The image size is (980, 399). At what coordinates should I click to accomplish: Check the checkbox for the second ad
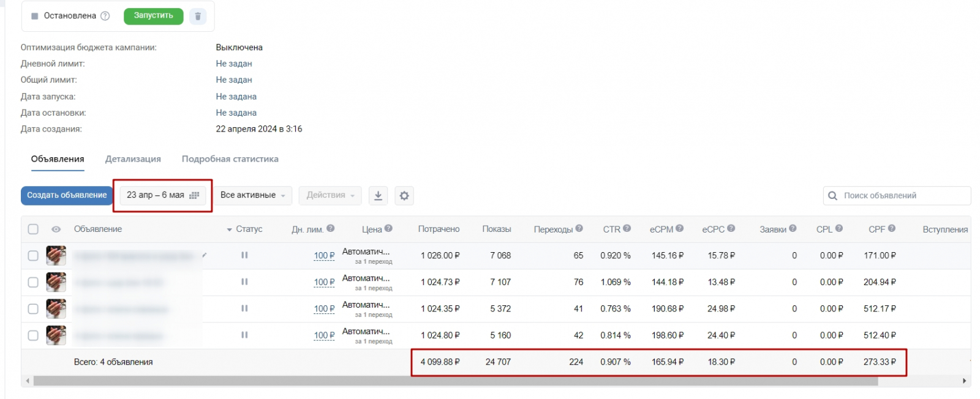click(x=33, y=282)
